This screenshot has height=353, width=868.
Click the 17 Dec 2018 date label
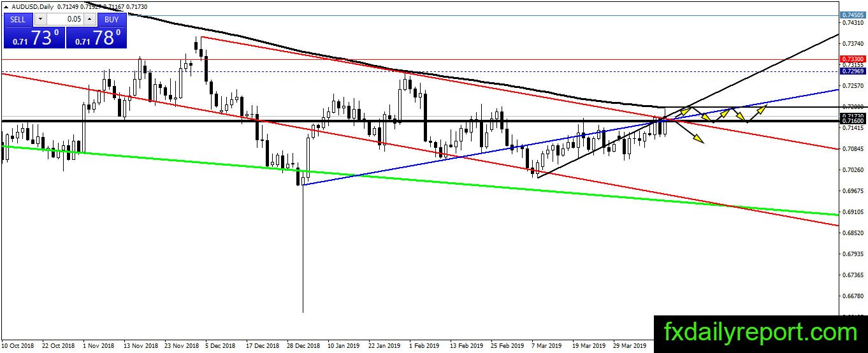pyautogui.click(x=263, y=345)
